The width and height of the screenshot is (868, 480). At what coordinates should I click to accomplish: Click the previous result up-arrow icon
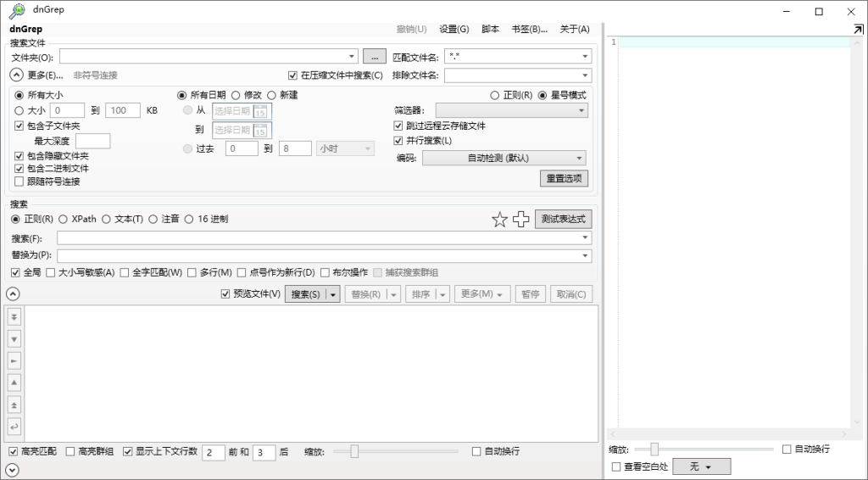click(x=14, y=382)
